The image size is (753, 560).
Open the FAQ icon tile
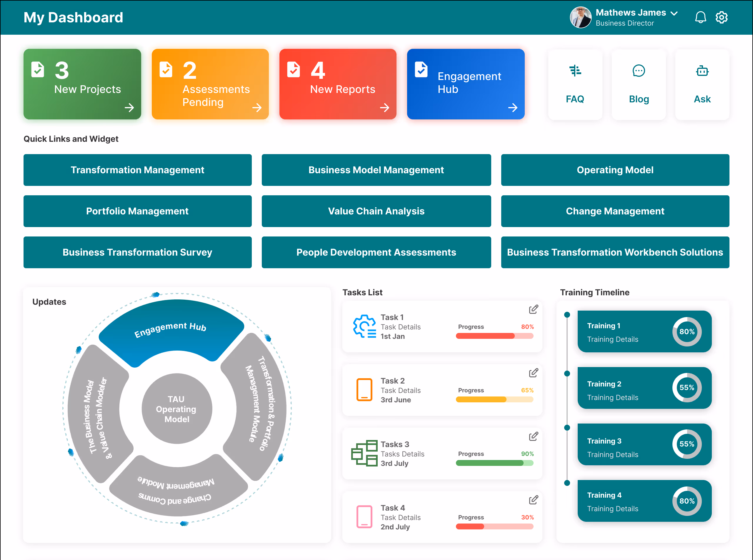575,85
